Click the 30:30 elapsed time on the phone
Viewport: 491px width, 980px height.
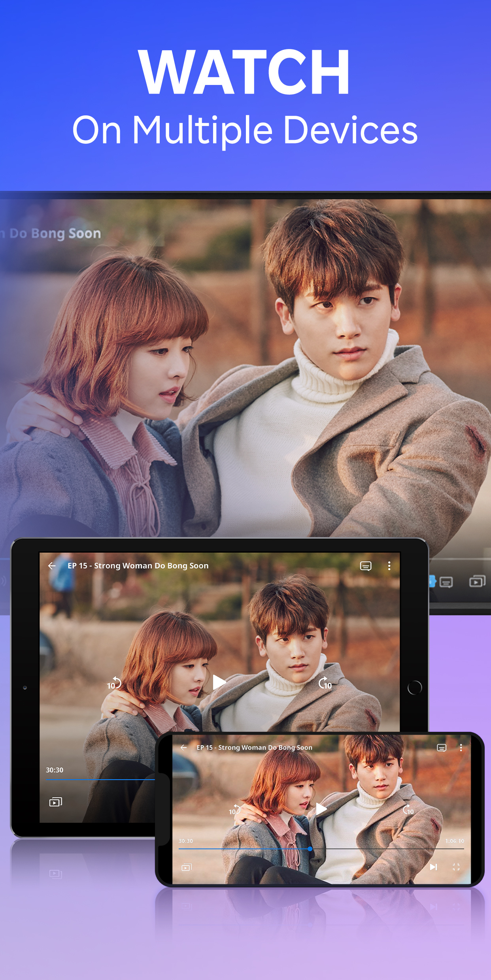[186, 841]
